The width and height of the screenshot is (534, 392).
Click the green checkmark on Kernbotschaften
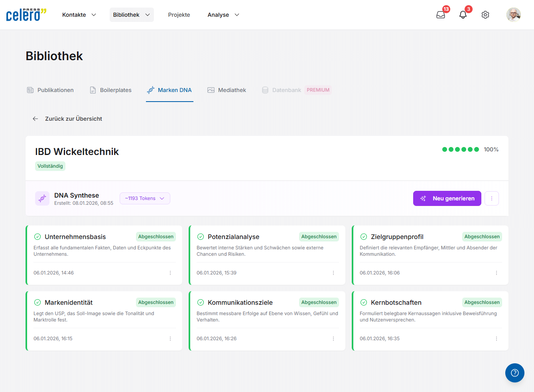(364, 302)
